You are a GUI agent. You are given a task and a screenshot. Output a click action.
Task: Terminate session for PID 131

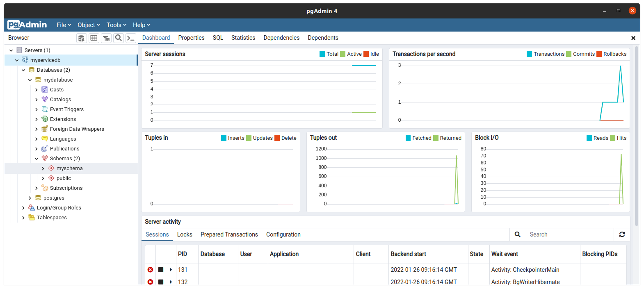click(x=151, y=270)
